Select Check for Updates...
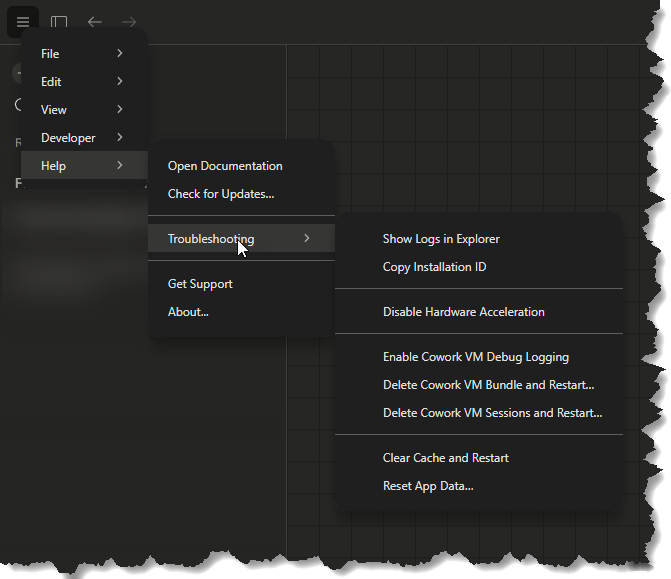 [x=241, y=194]
